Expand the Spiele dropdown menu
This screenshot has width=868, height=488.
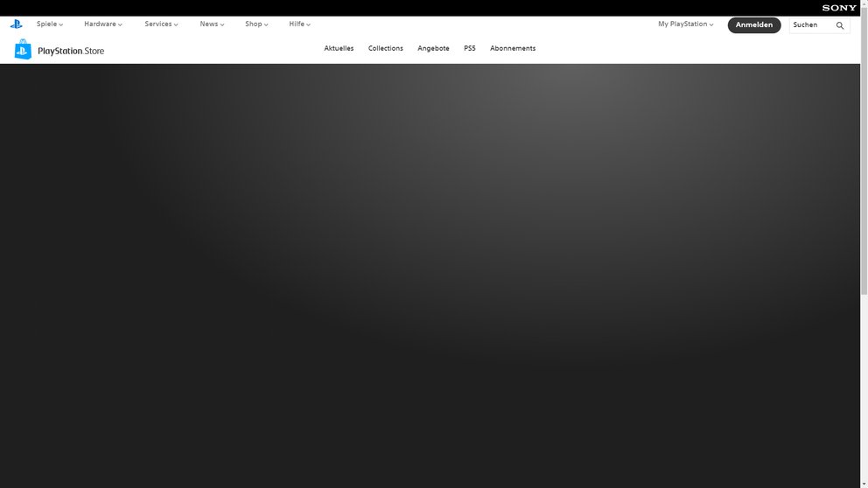coord(50,24)
